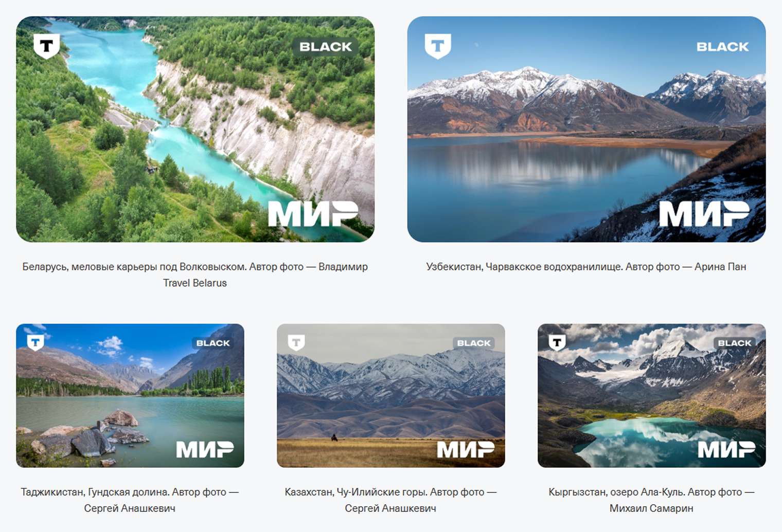Click the МИР logo on Belarus card
Image resolution: width=782 pixels, height=532 pixels.
[x=313, y=214]
